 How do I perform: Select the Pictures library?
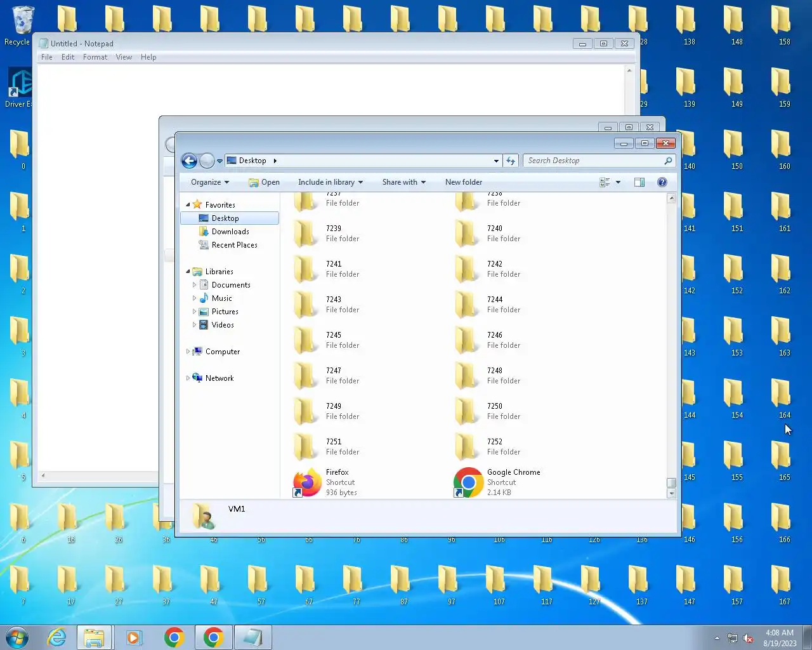point(225,311)
